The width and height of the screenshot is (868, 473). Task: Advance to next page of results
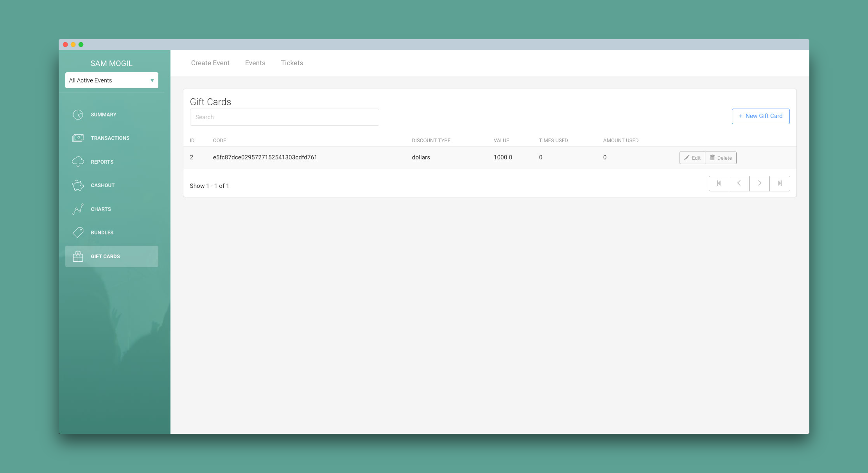[x=759, y=183]
